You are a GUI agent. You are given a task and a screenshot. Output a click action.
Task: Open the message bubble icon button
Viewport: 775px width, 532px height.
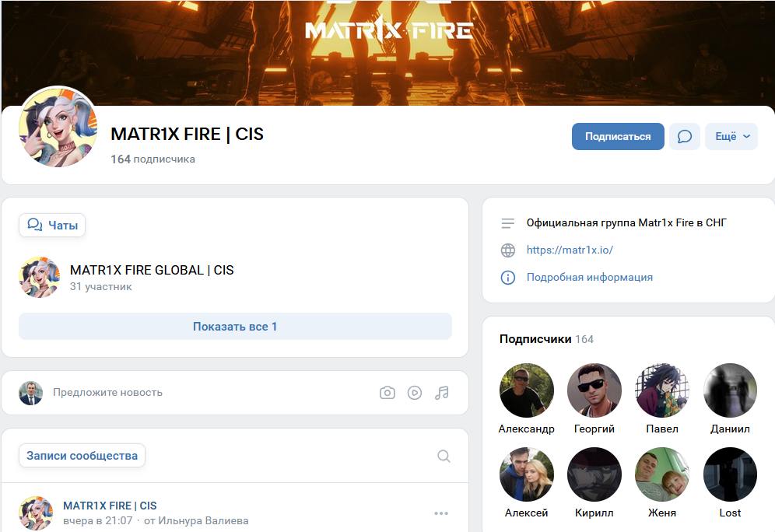tap(685, 136)
